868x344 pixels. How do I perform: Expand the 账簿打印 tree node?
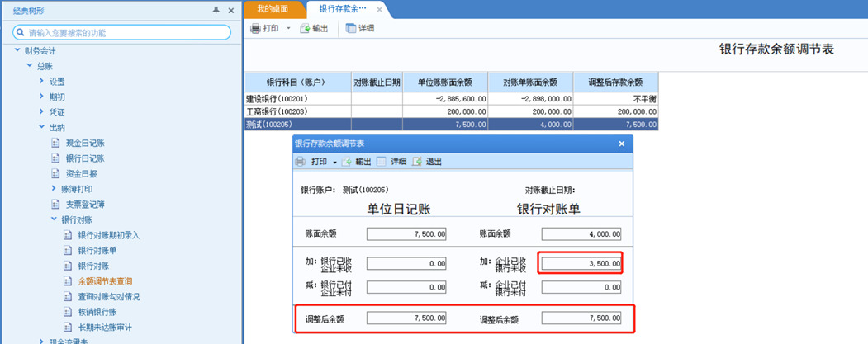click(55, 189)
